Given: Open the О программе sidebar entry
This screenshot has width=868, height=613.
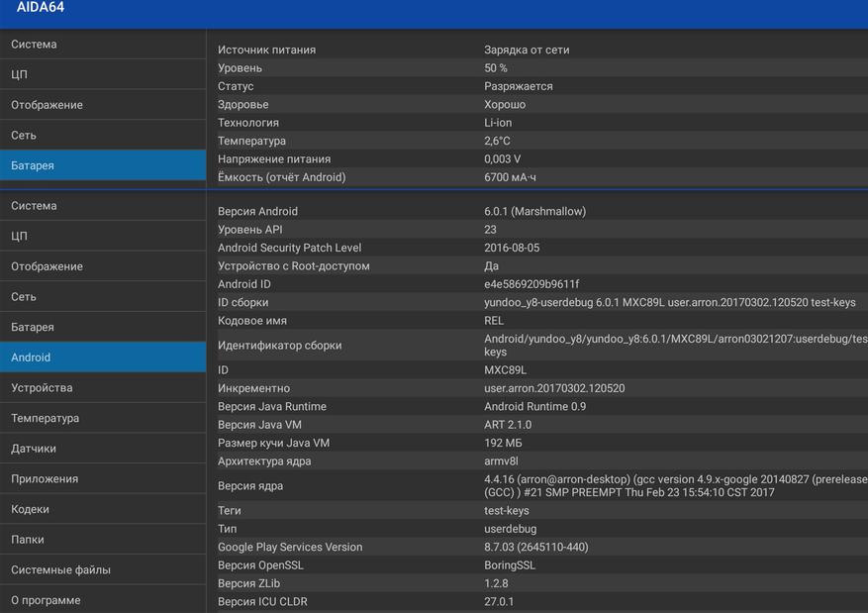Looking at the screenshot, I should pyautogui.click(x=103, y=600).
